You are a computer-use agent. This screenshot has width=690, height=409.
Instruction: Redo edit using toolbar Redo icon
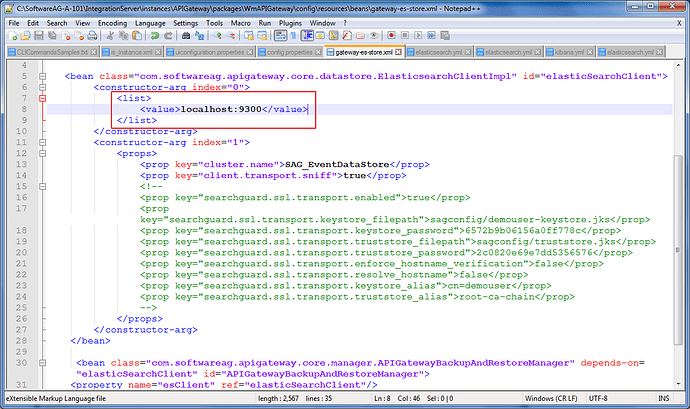pyautogui.click(x=168, y=36)
